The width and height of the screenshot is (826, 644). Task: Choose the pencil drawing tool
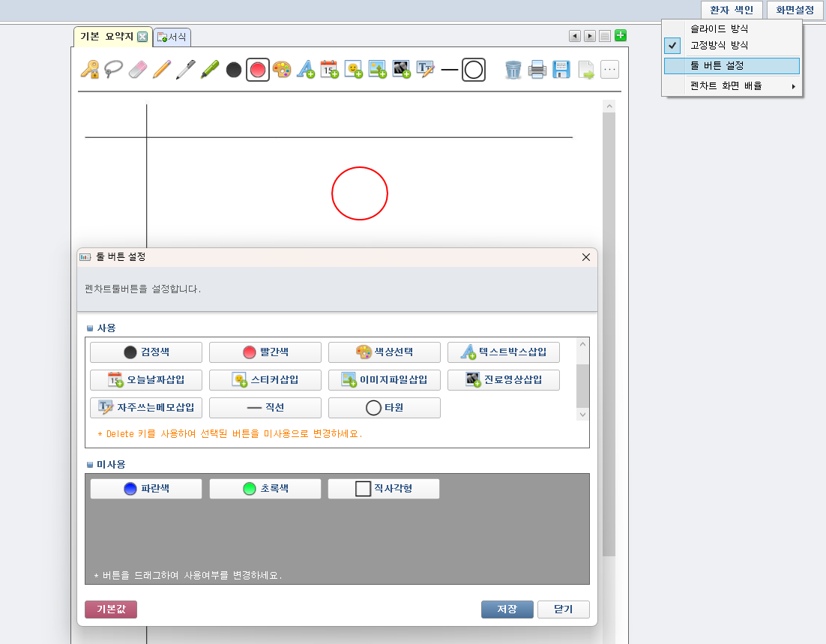162,70
